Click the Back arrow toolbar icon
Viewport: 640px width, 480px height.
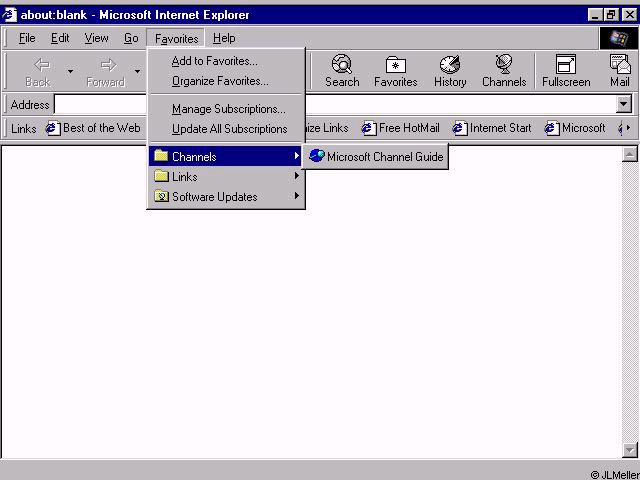(x=42, y=64)
